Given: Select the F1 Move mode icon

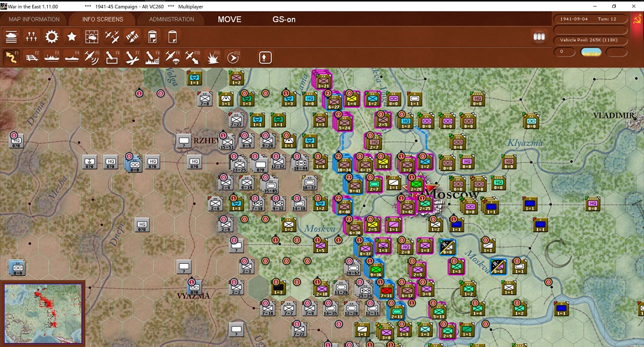Looking at the screenshot, I should click(x=11, y=57).
